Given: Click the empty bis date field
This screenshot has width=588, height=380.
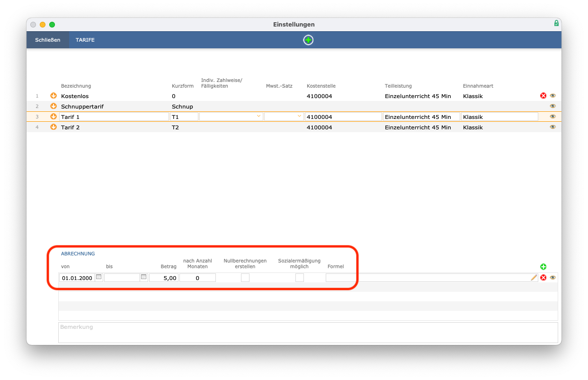Looking at the screenshot, I should click(122, 278).
